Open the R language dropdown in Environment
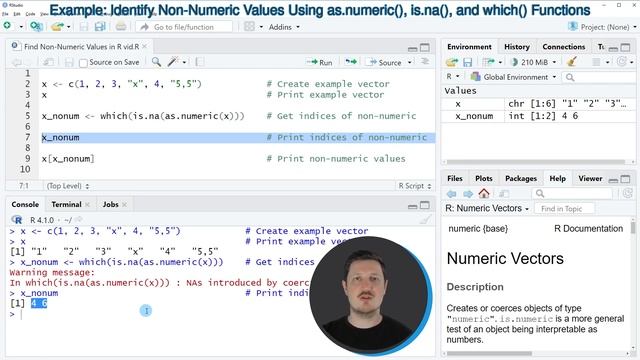 pyautogui.click(x=453, y=76)
